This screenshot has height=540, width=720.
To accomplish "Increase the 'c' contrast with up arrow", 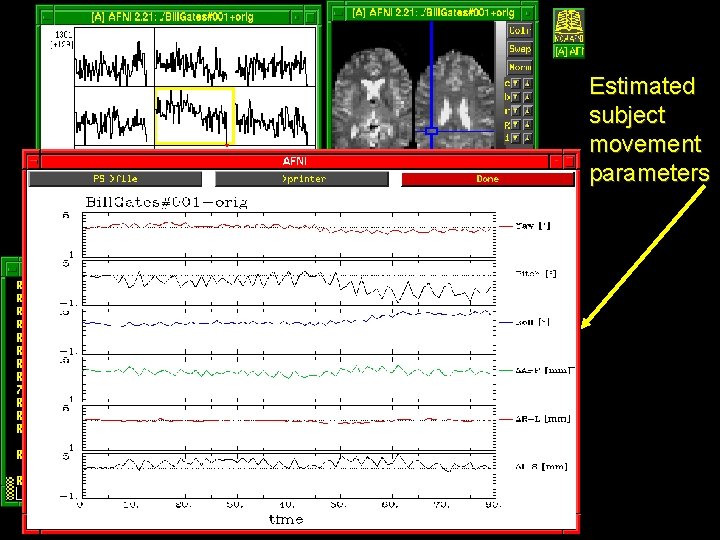I will click(527, 84).
